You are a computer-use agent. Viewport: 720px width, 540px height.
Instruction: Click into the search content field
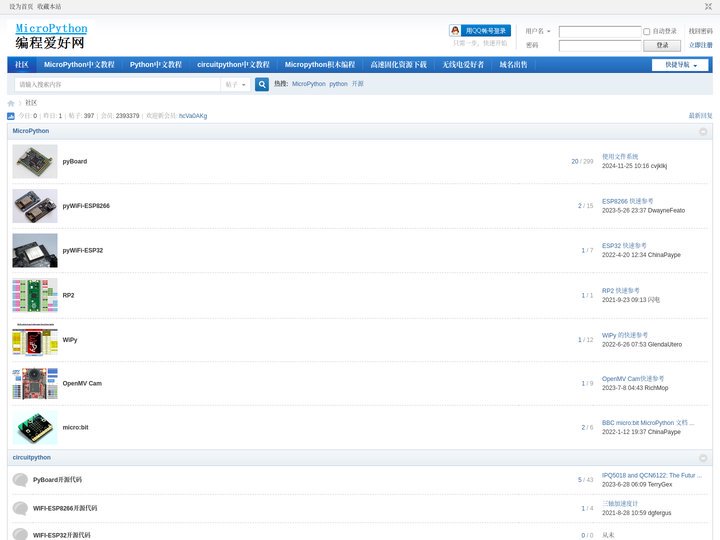(x=118, y=84)
